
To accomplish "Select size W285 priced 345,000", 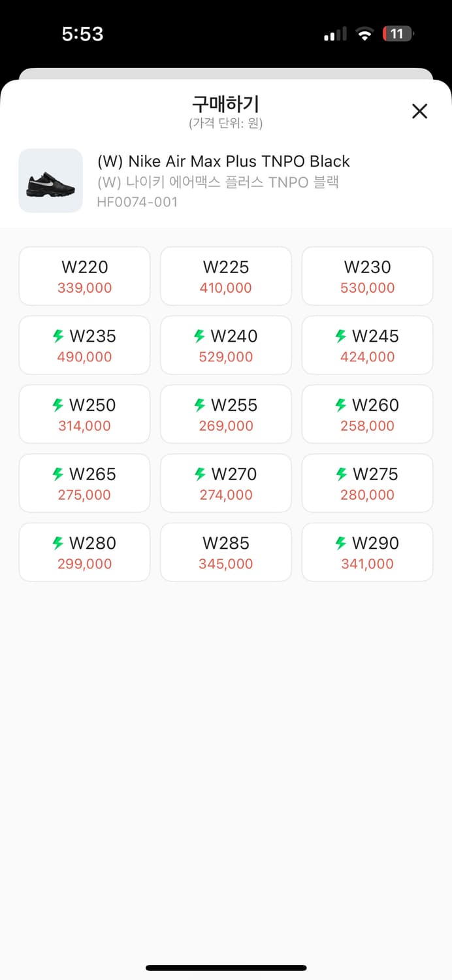I will 226,552.
